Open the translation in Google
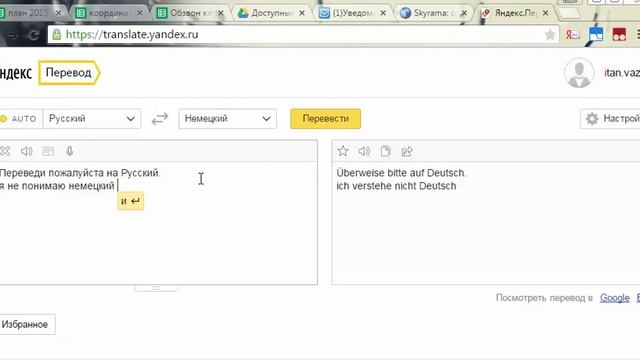Image resolution: width=640 pixels, height=360 pixels. point(615,298)
